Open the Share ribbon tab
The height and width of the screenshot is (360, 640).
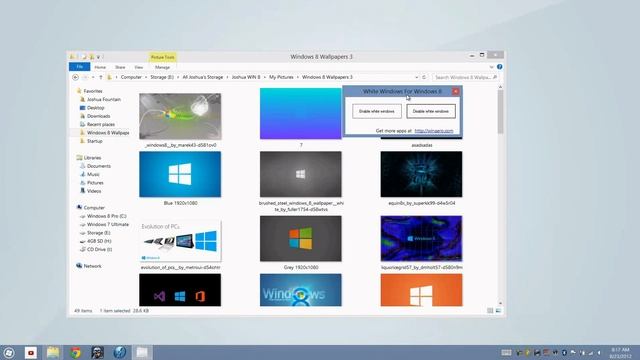point(120,67)
